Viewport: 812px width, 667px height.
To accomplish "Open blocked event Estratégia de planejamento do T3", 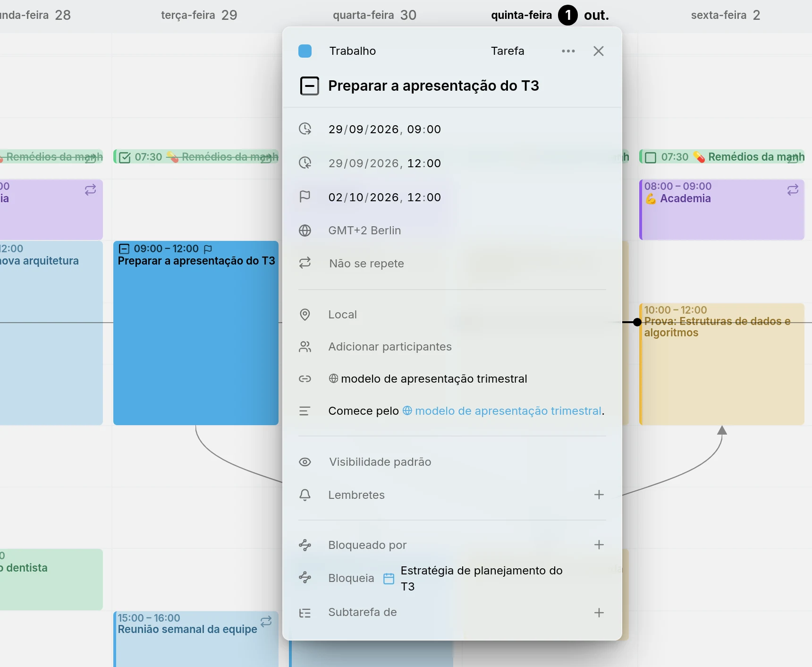I will [482, 578].
